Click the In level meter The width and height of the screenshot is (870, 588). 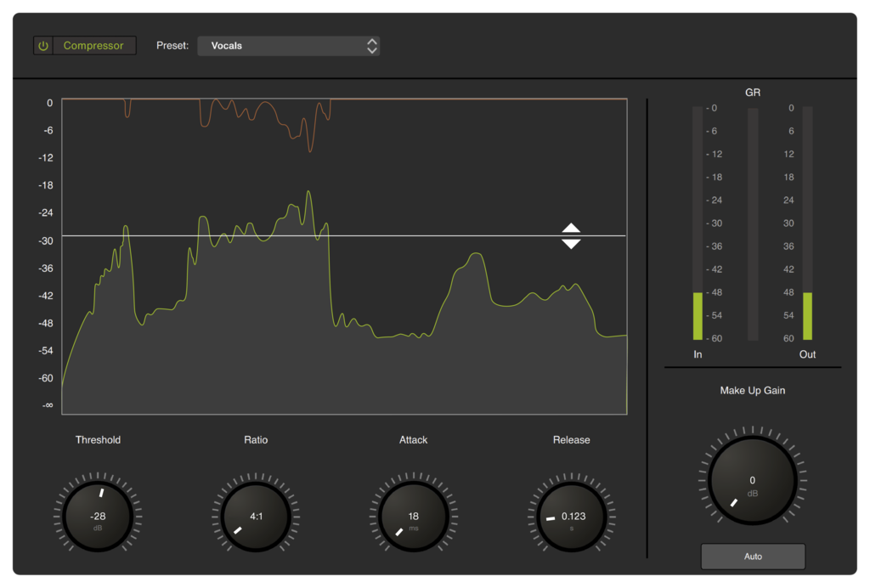(x=698, y=223)
